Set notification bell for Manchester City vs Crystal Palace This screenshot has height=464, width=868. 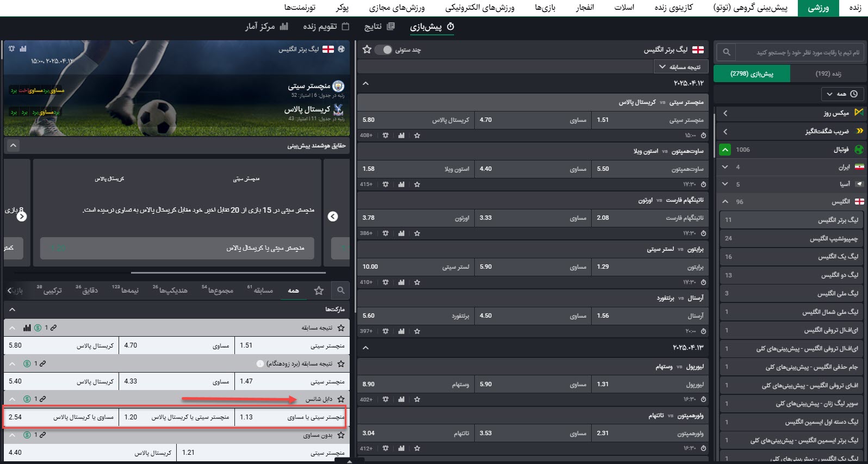(386, 135)
